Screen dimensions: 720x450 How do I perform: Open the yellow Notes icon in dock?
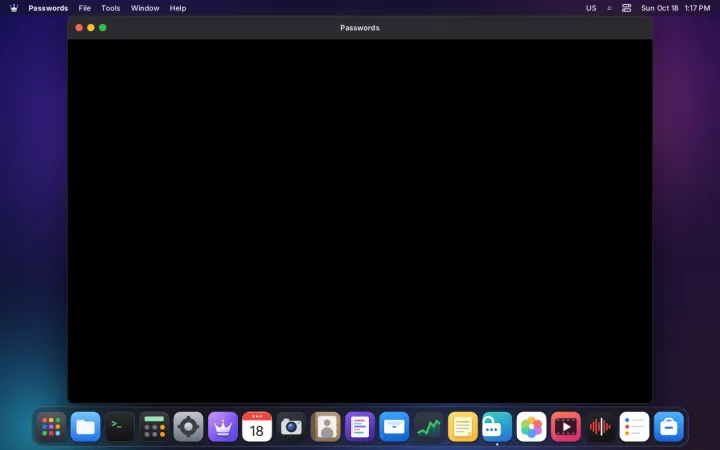click(x=462, y=427)
